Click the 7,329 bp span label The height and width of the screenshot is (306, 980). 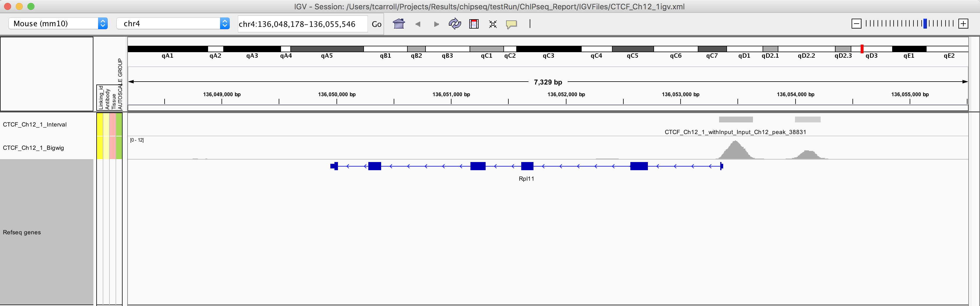pyautogui.click(x=548, y=82)
